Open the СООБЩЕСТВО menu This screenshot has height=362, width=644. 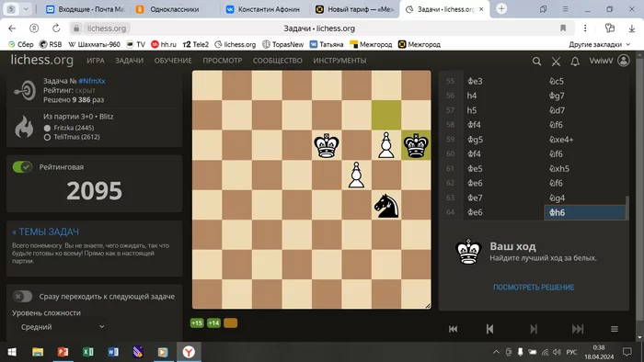[278, 61]
